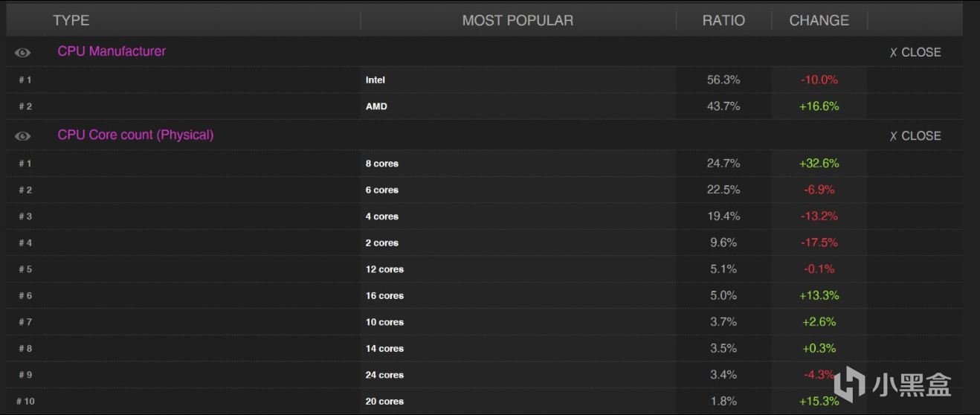
Task: Click Intel's 56.3% ratio value
Action: pos(723,80)
